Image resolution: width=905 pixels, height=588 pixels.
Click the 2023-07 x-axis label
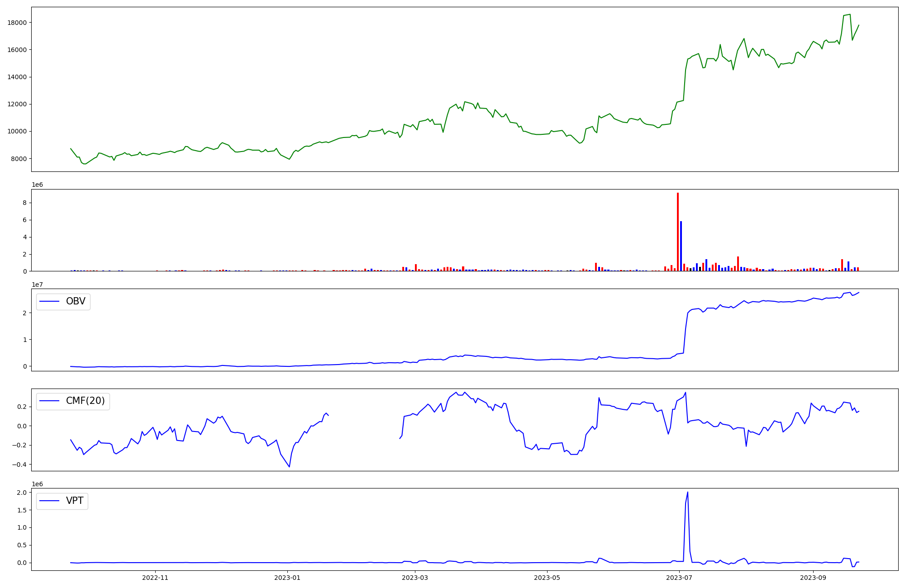tap(680, 578)
